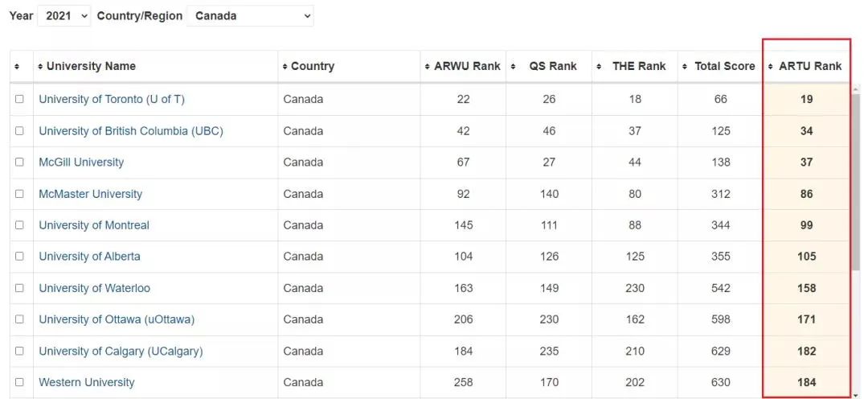Visit the University of Montreal link
868x399 pixels.
pos(94,225)
